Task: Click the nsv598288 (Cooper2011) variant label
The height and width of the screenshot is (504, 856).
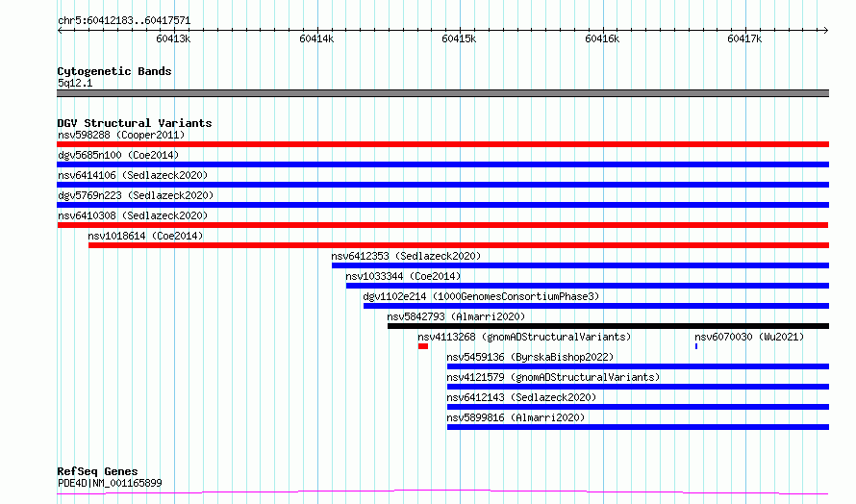Action: point(121,135)
